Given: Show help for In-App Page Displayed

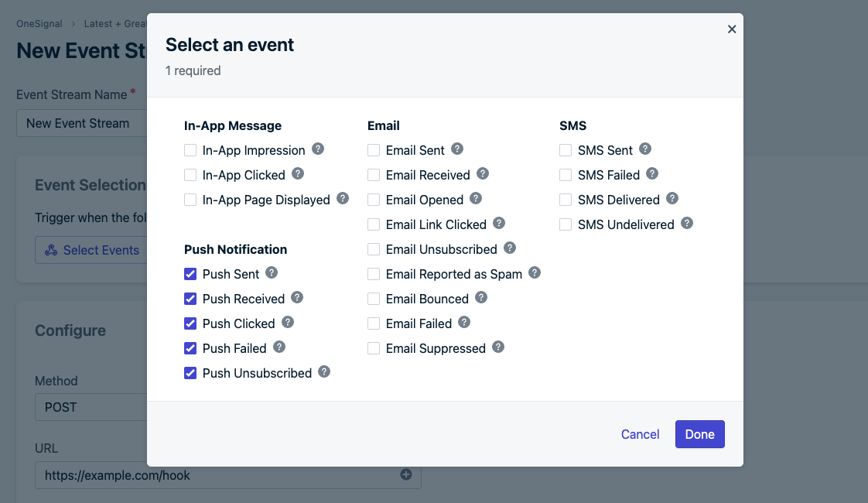Looking at the screenshot, I should point(343,198).
